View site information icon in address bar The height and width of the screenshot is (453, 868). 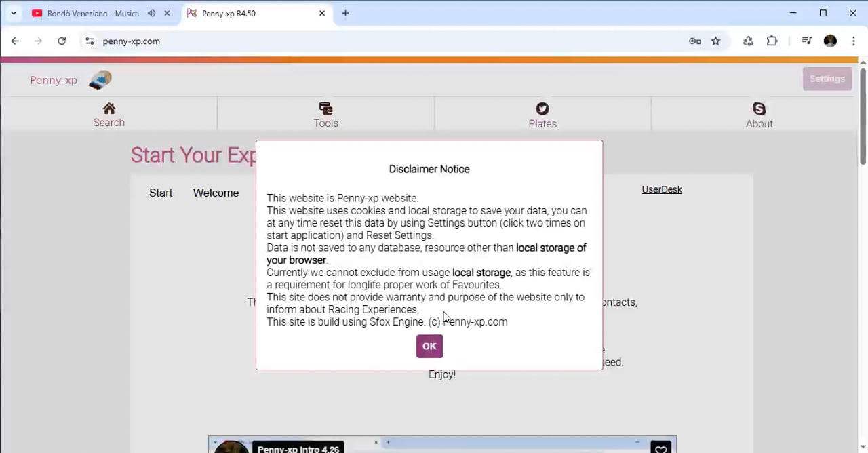(90, 41)
